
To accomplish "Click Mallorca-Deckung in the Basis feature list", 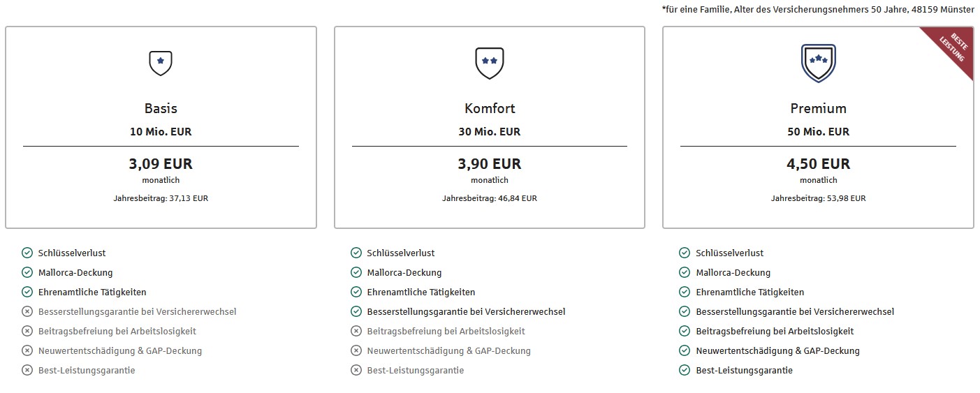I will 75,272.
